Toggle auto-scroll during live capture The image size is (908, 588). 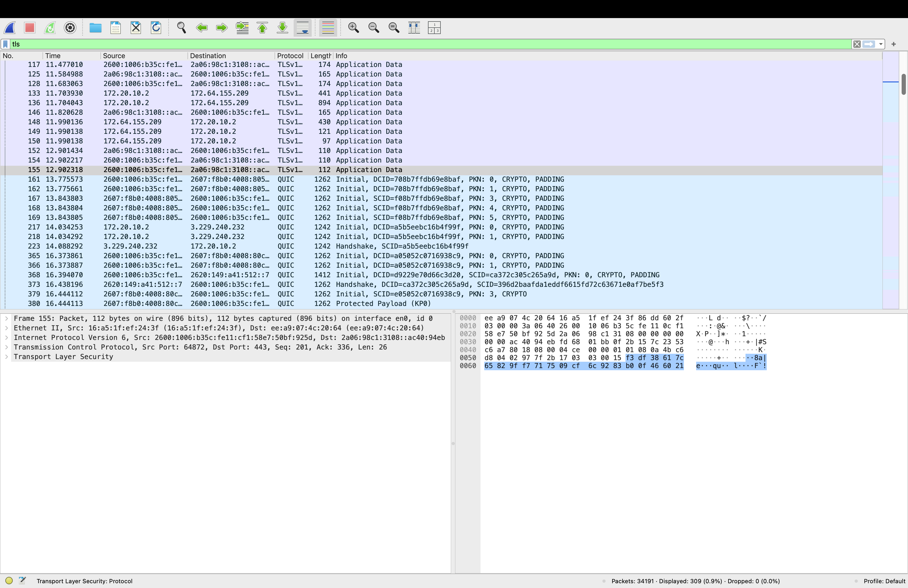pyautogui.click(x=303, y=28)
